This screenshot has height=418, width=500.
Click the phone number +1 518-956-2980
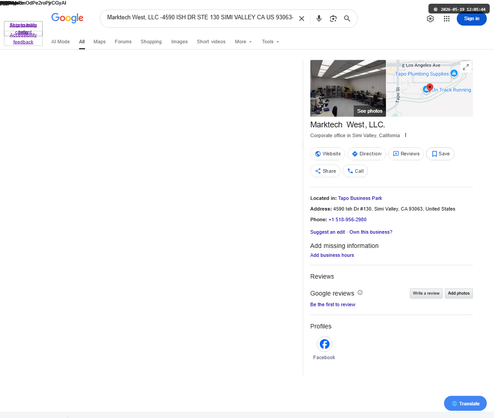(347, 219)
